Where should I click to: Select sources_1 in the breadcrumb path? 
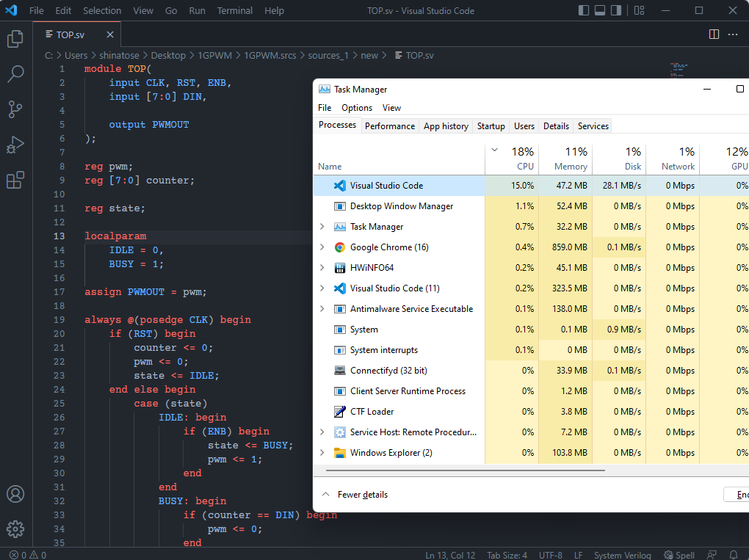click(328, 55)
